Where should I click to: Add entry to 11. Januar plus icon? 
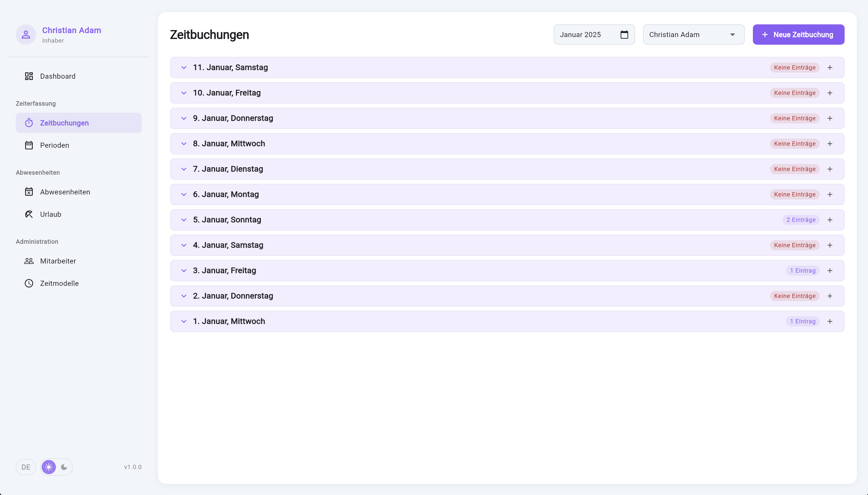830,68
